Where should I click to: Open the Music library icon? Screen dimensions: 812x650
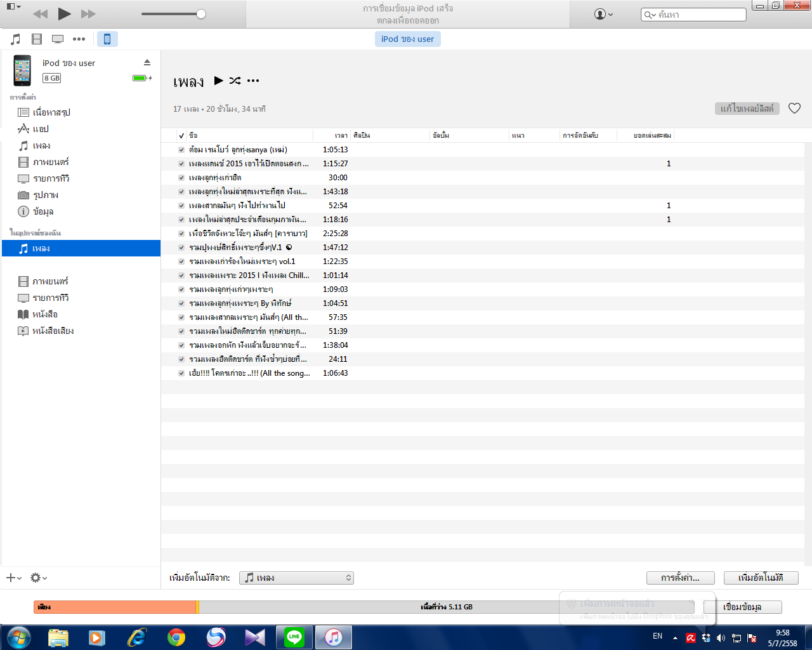pyautogui.click(x=16, y=39)
